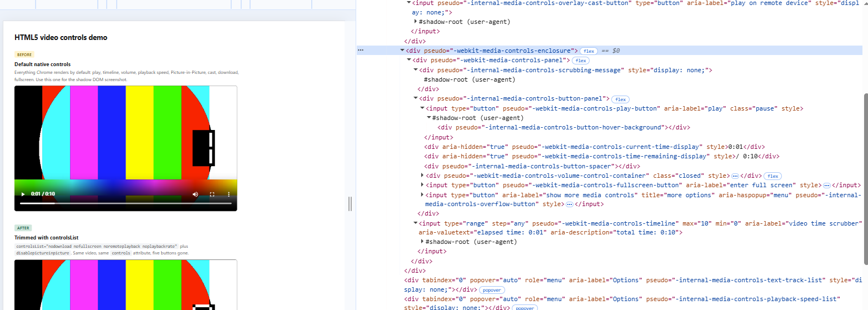Collapse the play-button input node

point(422,108)
